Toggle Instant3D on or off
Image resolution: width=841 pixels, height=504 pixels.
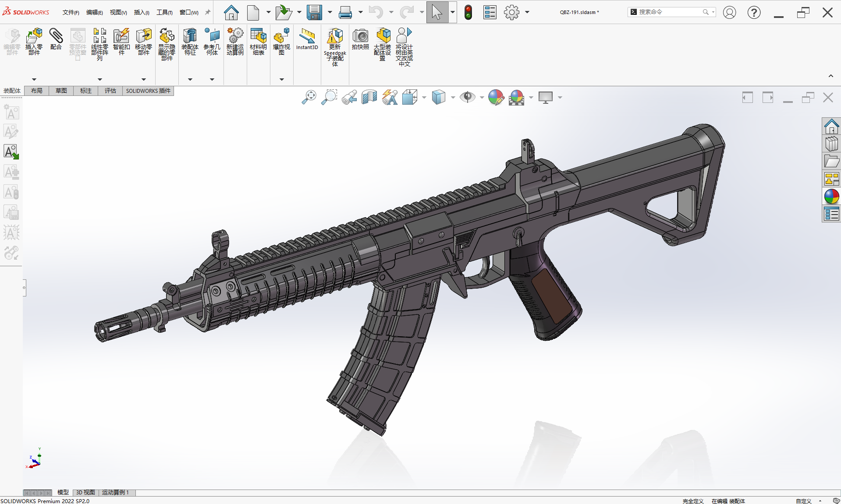pyautogui.click(x=307, y=39)
